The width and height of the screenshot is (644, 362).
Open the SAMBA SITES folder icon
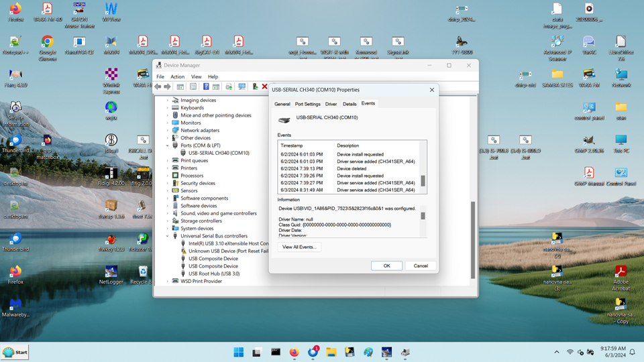click(557, 78)
